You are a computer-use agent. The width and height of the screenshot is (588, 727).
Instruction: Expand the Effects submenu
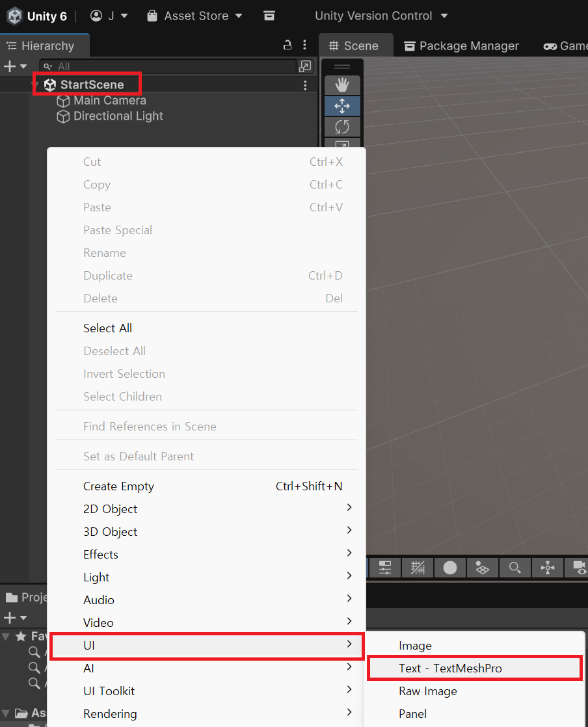click(206, 555)
